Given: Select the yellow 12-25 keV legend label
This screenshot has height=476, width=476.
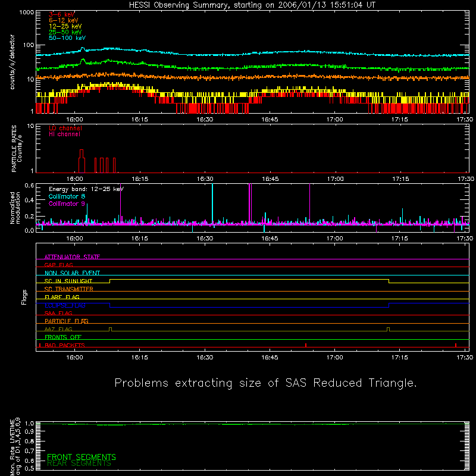Looking at the screenshot, I should pyautogui.click(x=65, y=26).
